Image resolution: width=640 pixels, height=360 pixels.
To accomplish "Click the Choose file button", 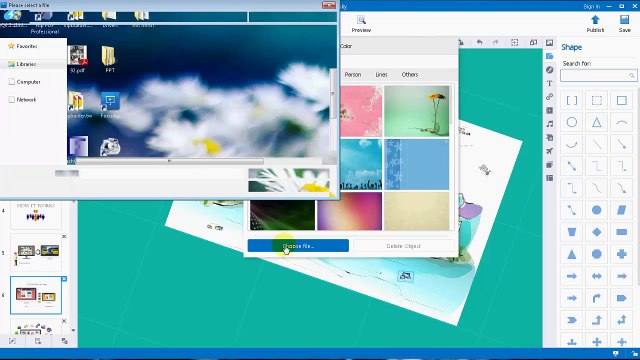I will (x=298, y=246).
